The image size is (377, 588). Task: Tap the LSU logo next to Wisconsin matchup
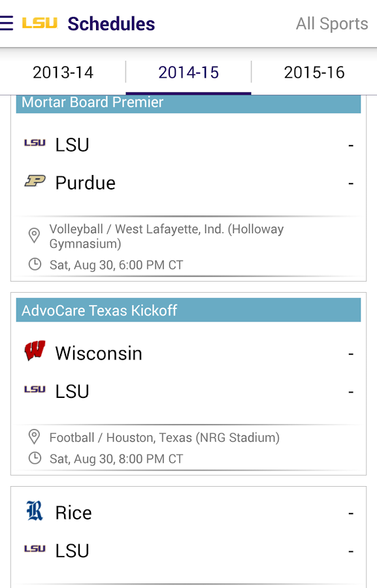coord(35,391)
